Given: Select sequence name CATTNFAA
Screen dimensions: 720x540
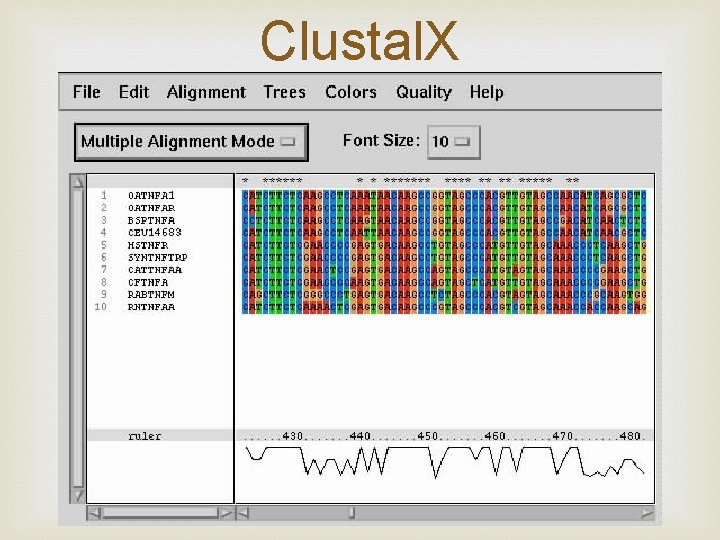Looking at the screenshot, I should tap(155, 270).
